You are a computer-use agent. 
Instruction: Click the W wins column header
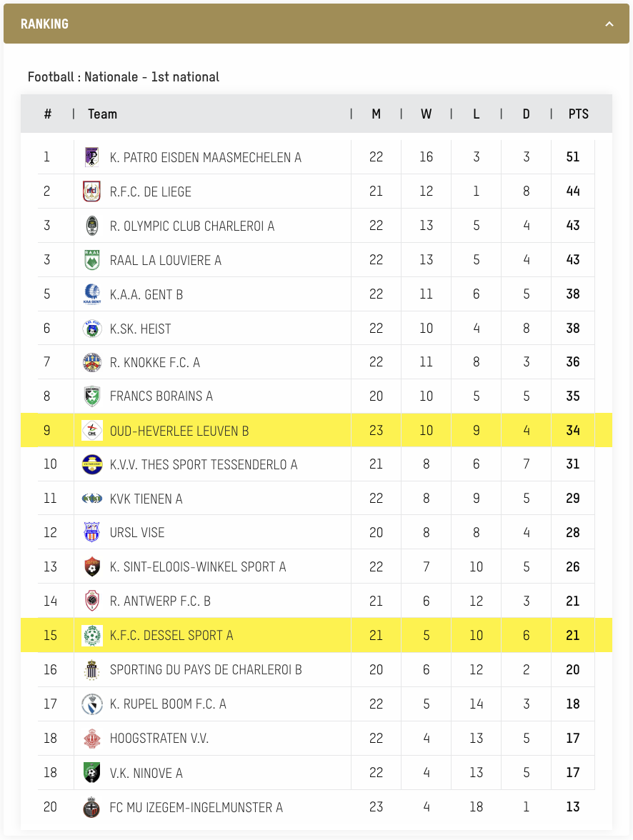[426, 114]
